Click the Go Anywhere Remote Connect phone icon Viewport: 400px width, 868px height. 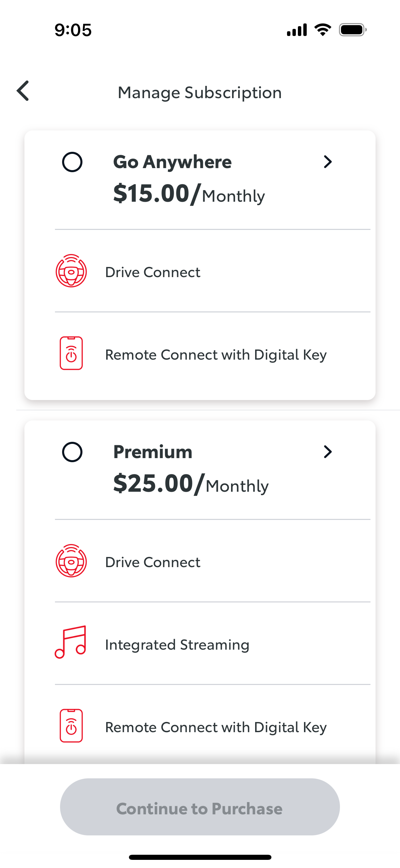[x=71, y=353]
